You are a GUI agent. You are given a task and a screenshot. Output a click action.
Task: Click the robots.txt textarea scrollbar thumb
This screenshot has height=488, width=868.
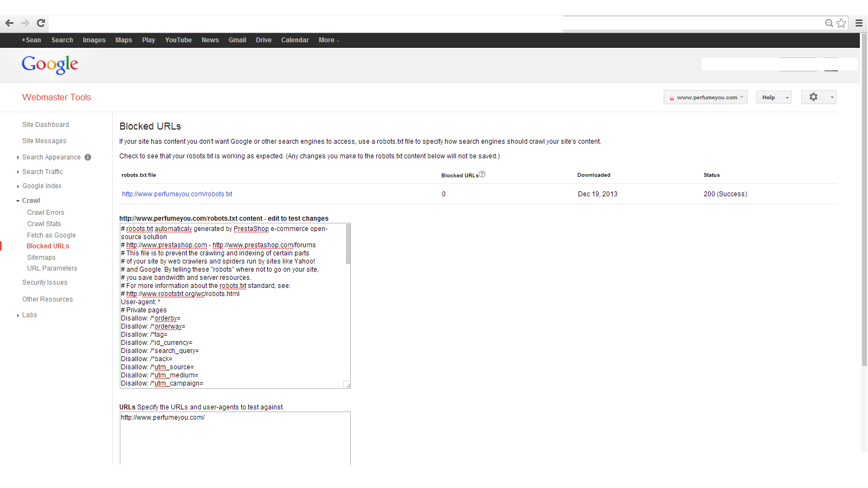(x=348, y=244)
